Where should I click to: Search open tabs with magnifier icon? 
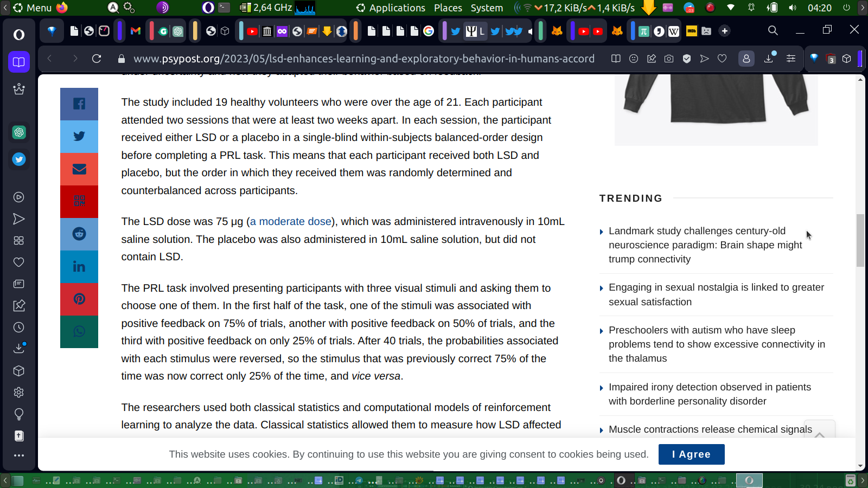point(773,30)
